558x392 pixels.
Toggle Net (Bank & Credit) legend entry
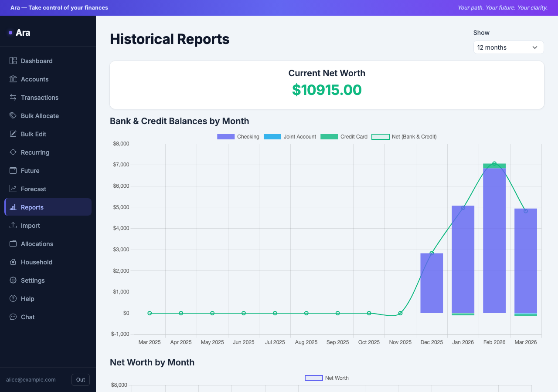pyautogui.click(x=404, y=137)
